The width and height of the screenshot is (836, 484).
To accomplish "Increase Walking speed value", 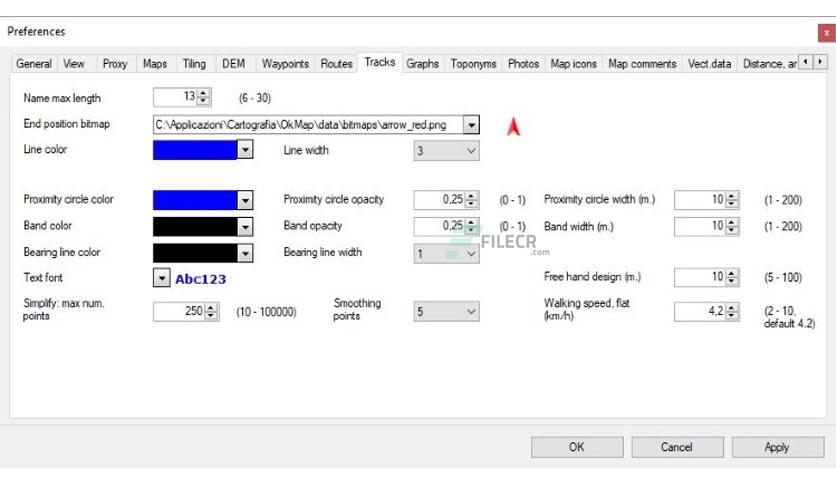I will point(732,308).
